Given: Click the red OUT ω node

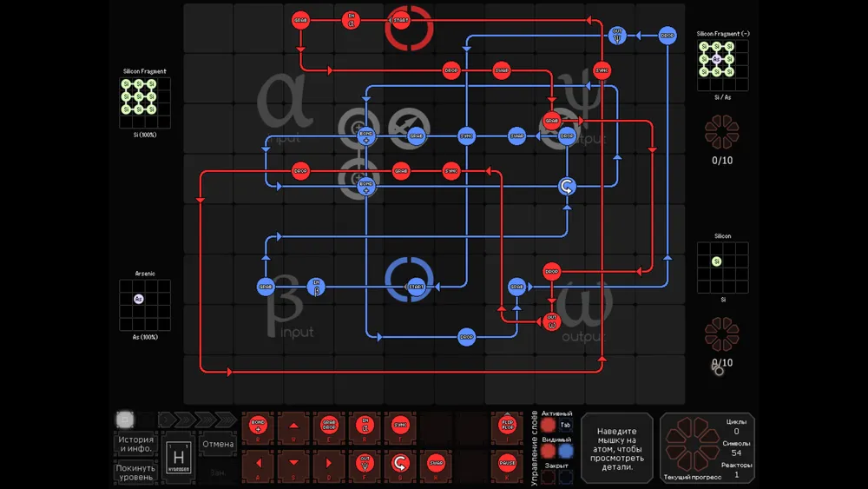Looking at the screenshot, I should click(x=551, y=321).
